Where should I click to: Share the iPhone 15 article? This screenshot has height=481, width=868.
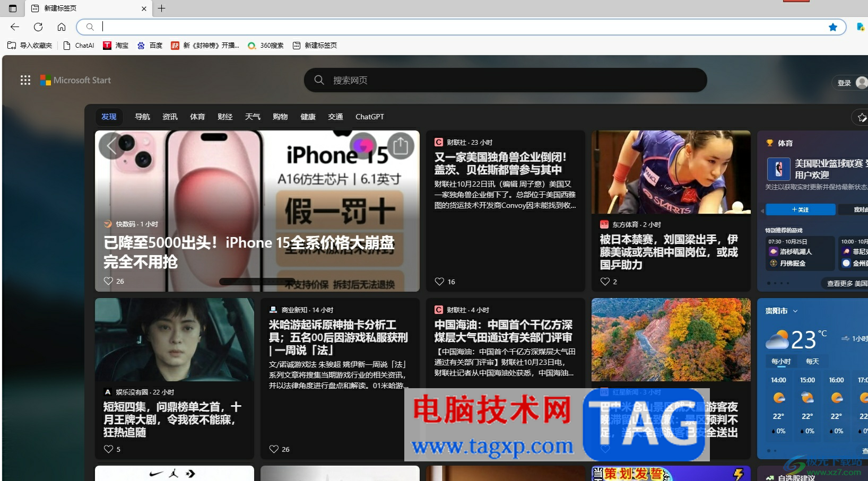(x=401, y=145)
